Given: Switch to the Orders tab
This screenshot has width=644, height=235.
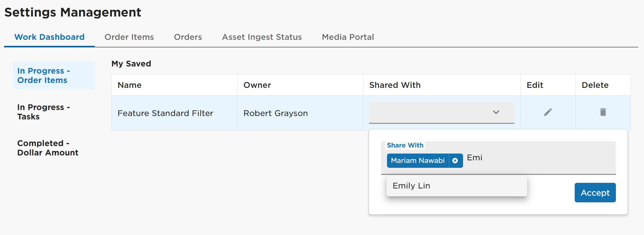Looking at the screenshot, I should (x=188, y=37).
